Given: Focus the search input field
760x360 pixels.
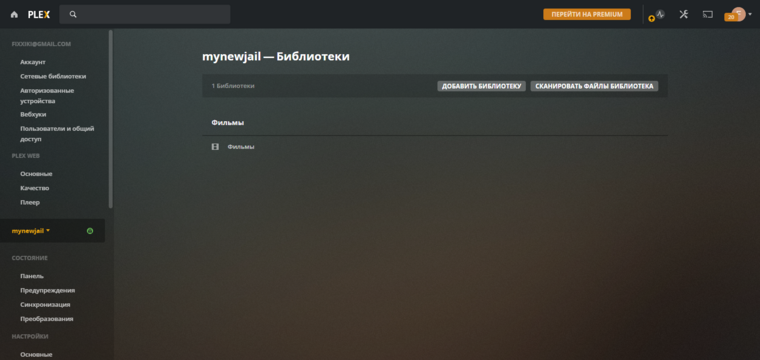Looking at the screenshot, I should tap(145, 15).
